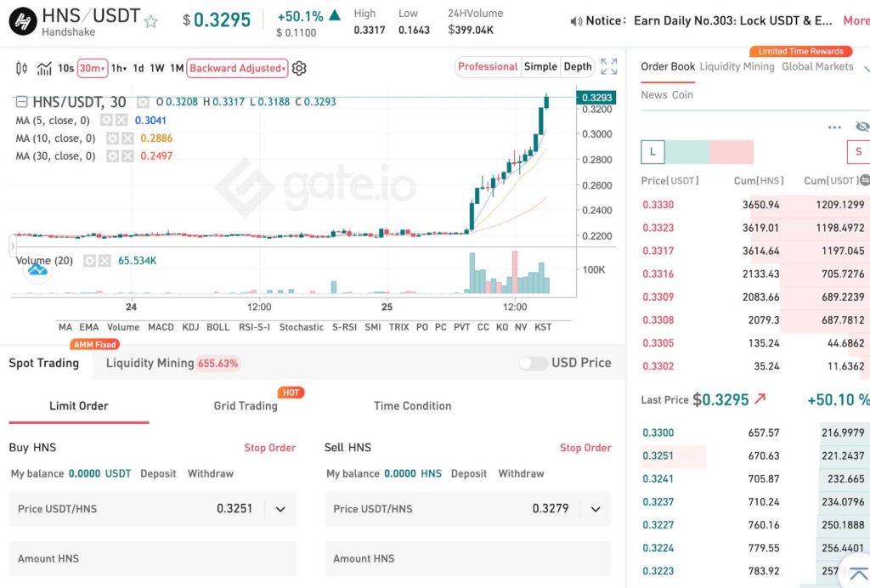870x588 pixels.
Task: Open settings for MA (30, close, 0)
Action: pos(113,155)
